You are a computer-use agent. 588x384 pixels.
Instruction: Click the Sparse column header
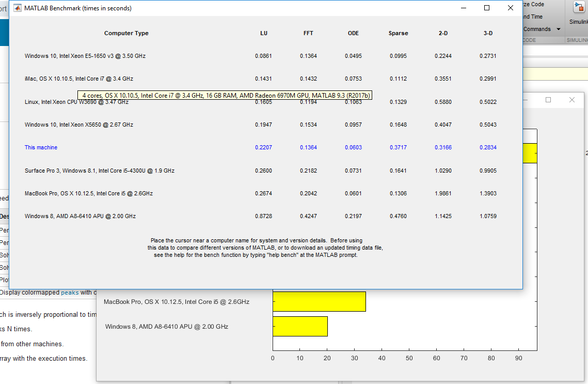pyautogui.click(x=398, y=33)
